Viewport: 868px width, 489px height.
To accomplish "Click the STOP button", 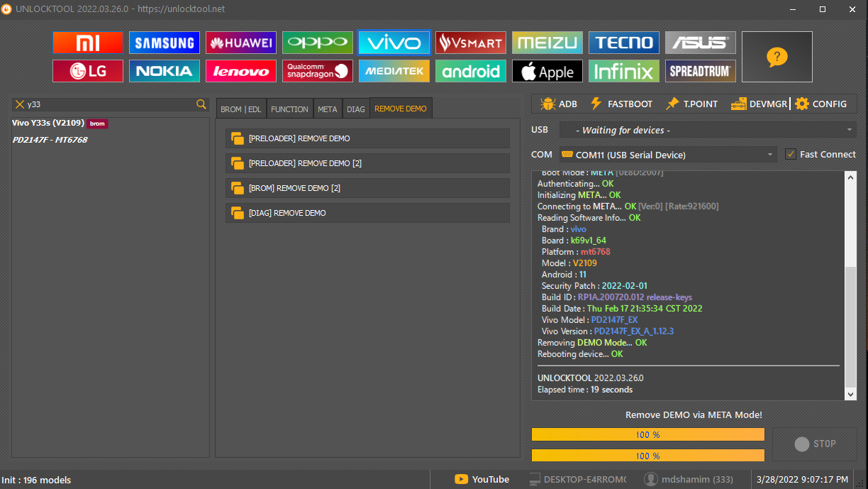I will 814,444.
